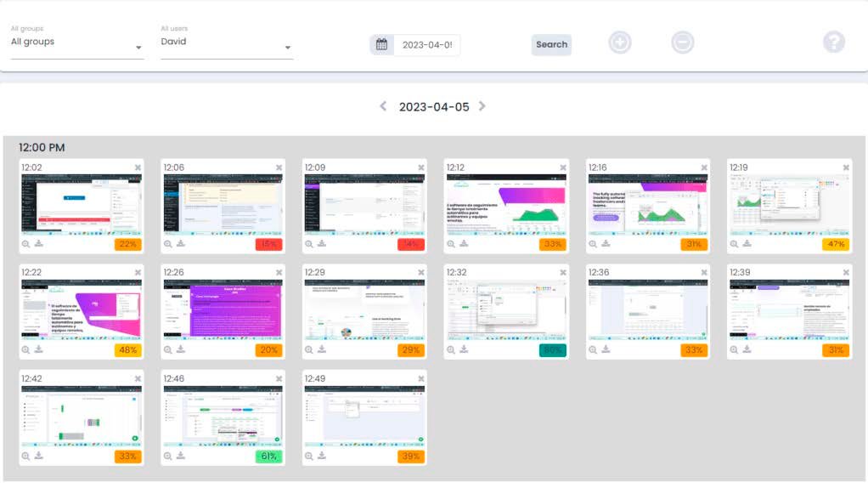Viewport: 868px width, 488px height.
Task: Download the 12:19 screenshot
Action: pos(747,244)
